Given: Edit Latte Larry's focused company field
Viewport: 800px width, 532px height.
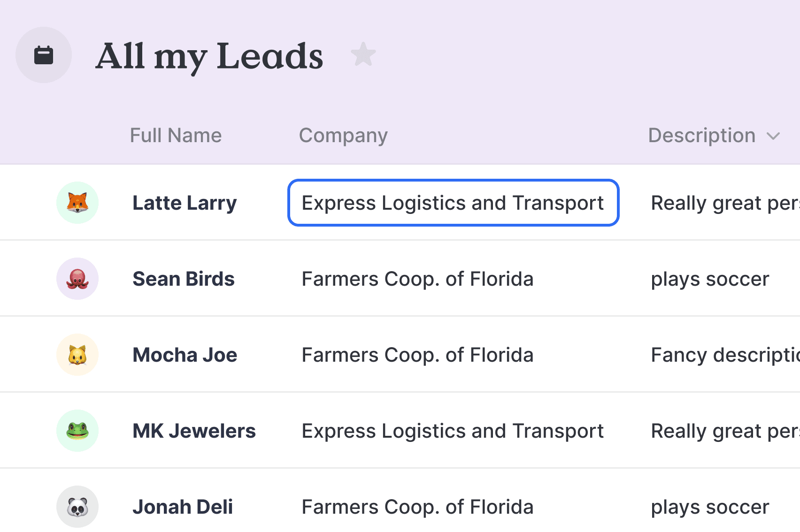Looking at the screenshot, I should pyautogui.click(x=454, y=203).
